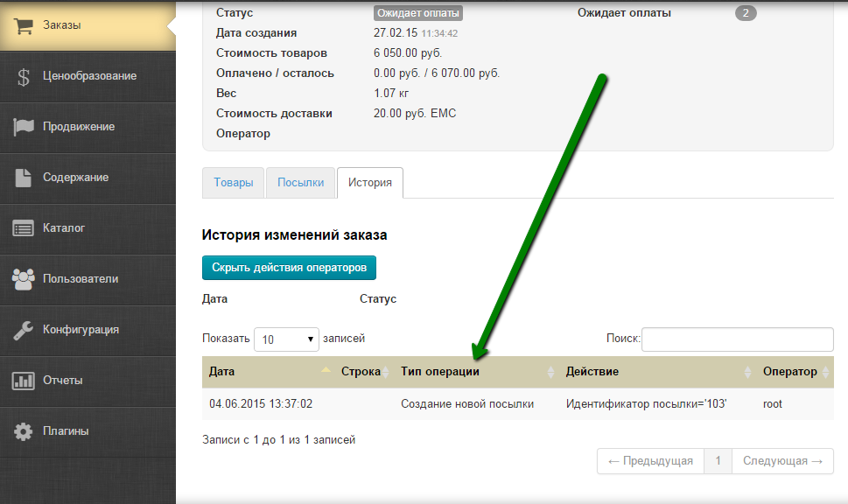Open the Конфигурация section

pyautogui.click(x=88, y=330)
